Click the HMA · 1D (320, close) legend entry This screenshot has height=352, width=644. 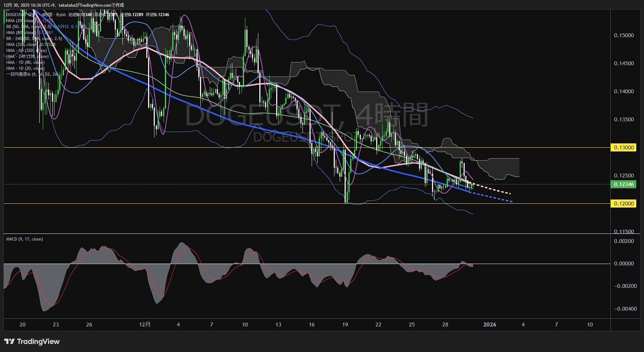(x=26, y=50)
